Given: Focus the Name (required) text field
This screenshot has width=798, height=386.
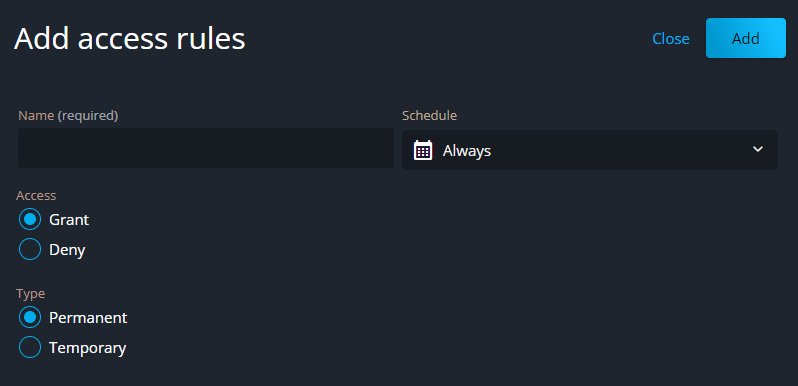Looking at the screenshot, I should [x=206, y=148].
